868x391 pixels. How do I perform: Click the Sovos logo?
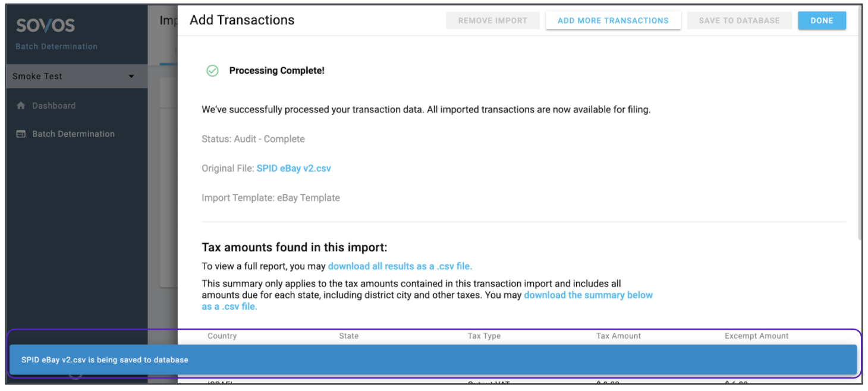coord(45,26)
